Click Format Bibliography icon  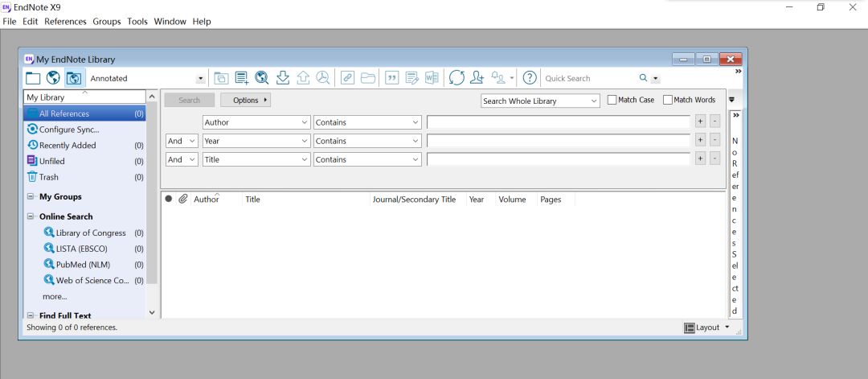click(x=411, y=78)
